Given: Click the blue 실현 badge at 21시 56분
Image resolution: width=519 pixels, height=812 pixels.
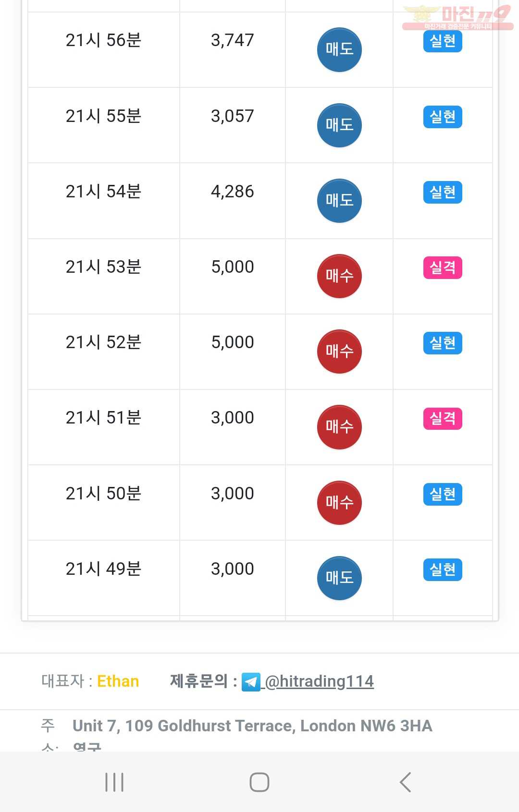Looking at the screenshot, I should tap(443, 41).
